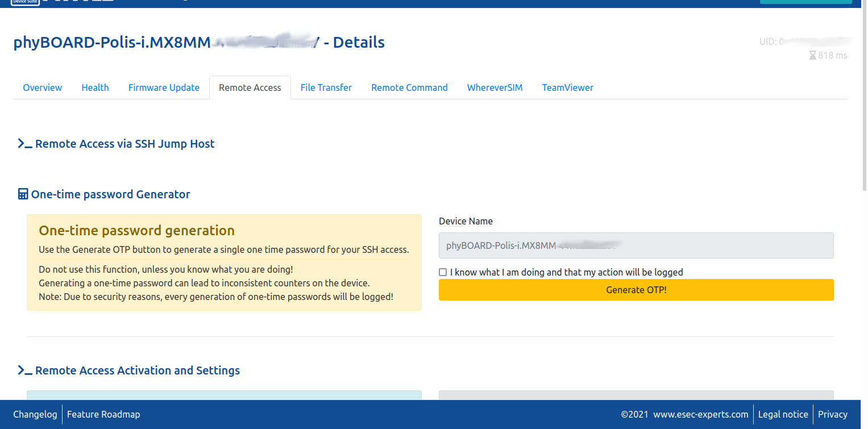Image resolution: width=868 pixels, height=429 pixels.
Task: Click the 'Do not use this function' warning line
Action: pos(166,269)
